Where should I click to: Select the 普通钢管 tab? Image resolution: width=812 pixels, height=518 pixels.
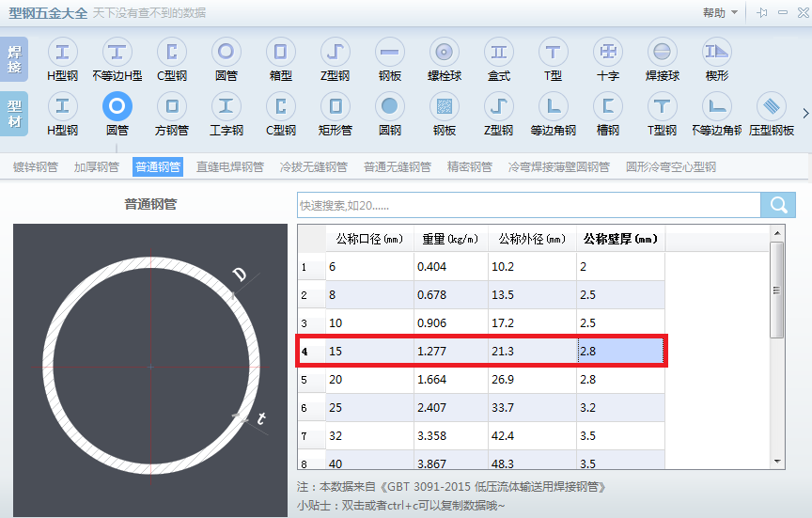tap(158, 166)
